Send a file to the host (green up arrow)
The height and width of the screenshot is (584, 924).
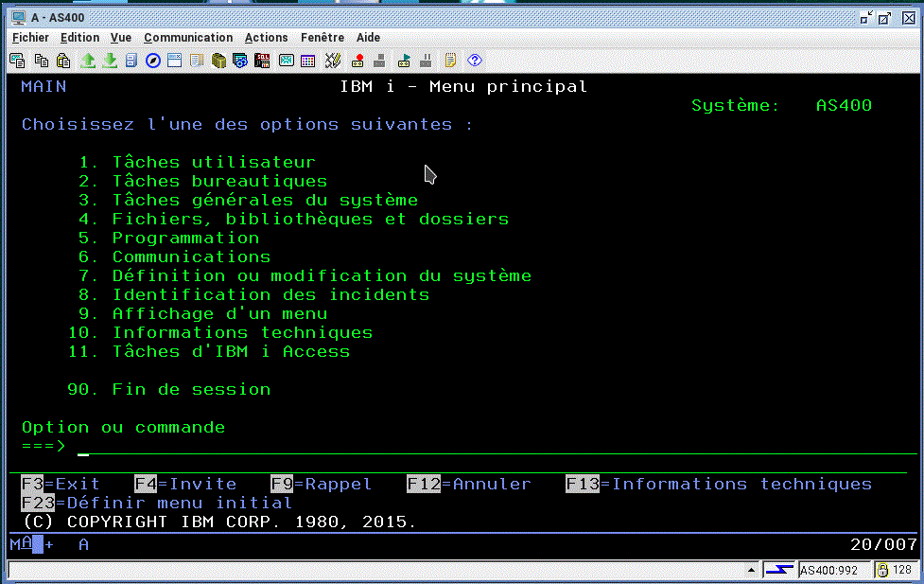[87, 60]
